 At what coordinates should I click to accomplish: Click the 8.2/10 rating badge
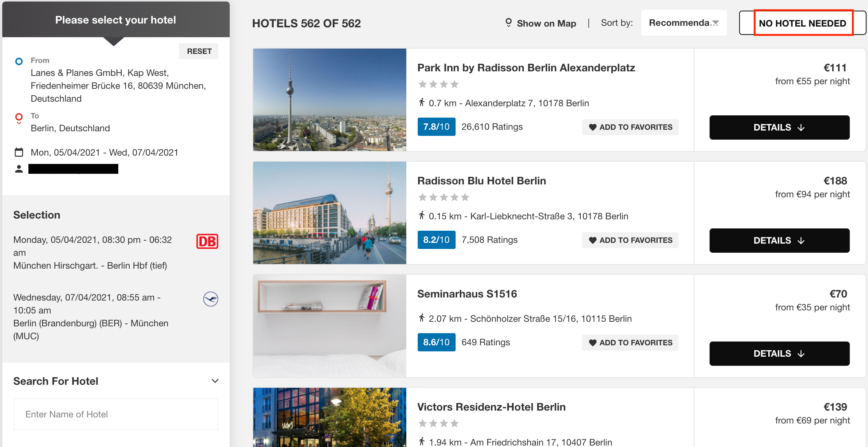click(x=436, y=240)
